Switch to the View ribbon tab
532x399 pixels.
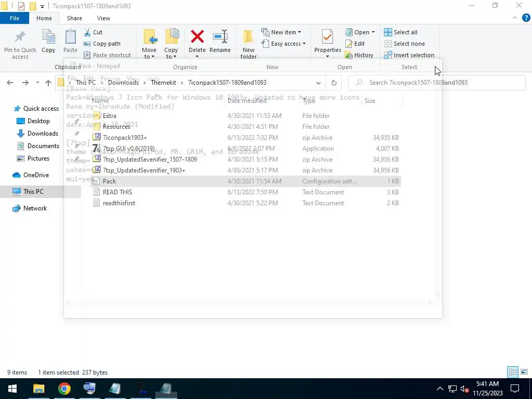point(103,18)
